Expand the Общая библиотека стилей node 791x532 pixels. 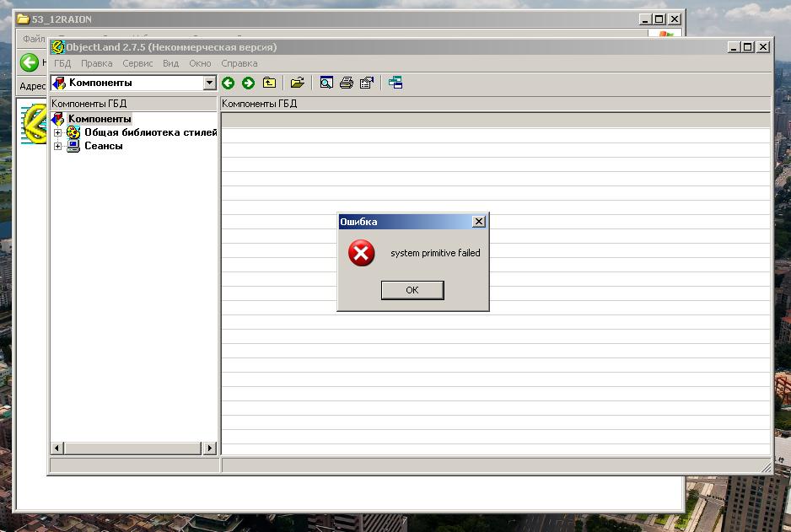click(x=57, y=132)
